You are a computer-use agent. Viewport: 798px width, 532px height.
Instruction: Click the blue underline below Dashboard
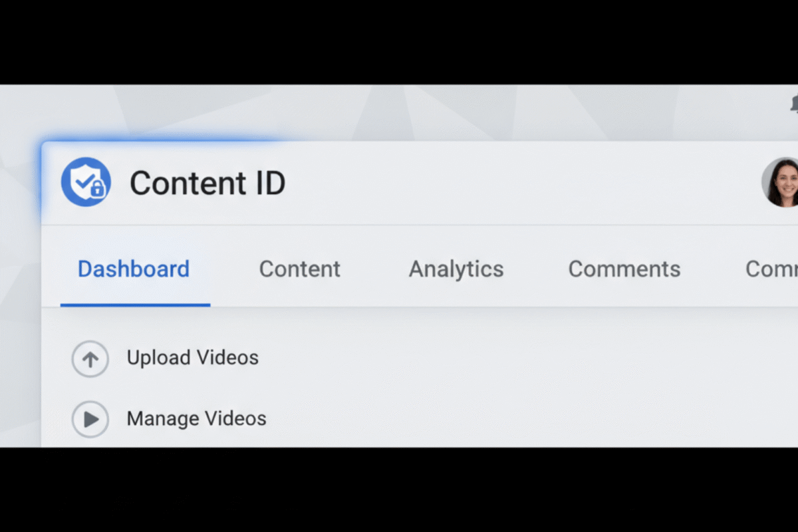coord(135,306)
